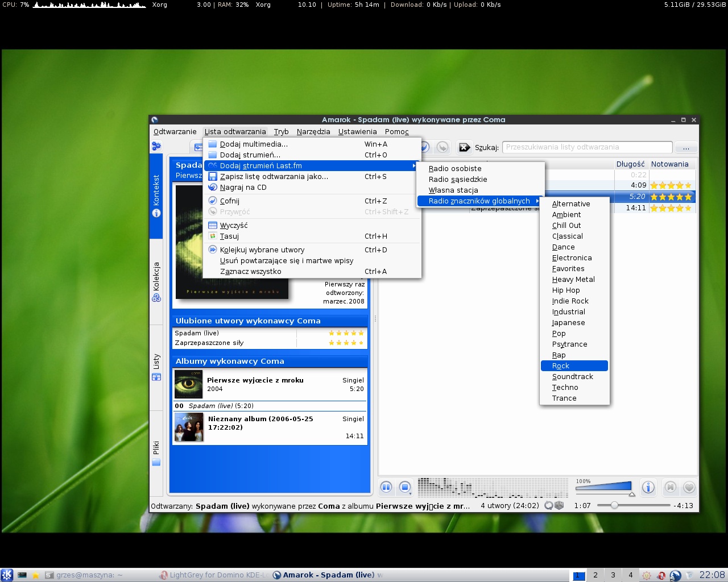Screen dimensions: 728x582
Task: Pick the Indie Rock tag radio
Action: coord(574,301)
